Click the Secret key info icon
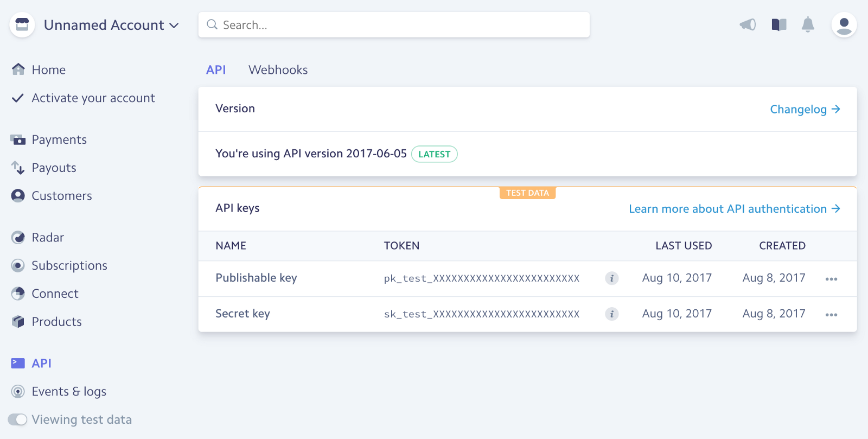This screenshot has width=868, height=439. click(611, 314)
